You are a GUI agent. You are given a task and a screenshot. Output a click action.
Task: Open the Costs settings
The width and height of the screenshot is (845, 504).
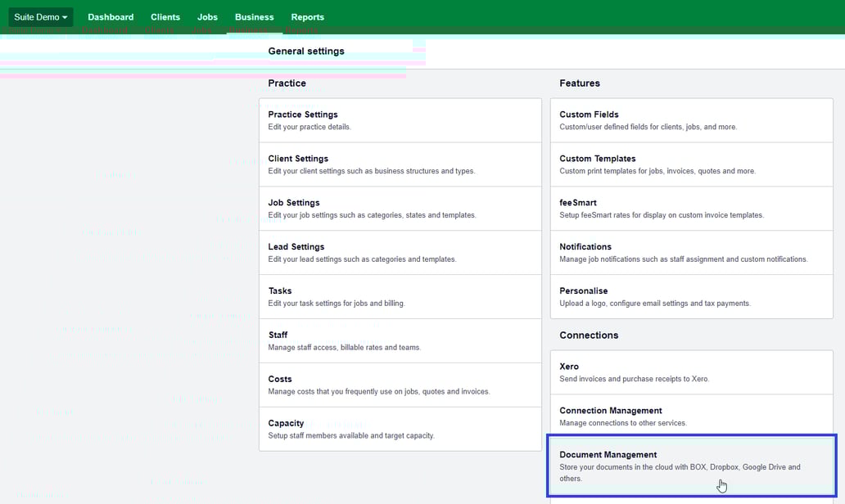point(400,385)
